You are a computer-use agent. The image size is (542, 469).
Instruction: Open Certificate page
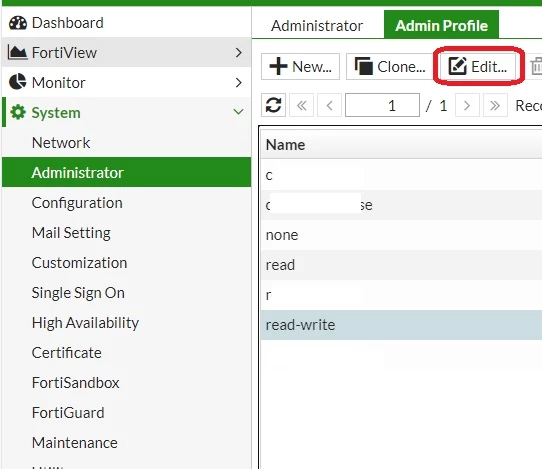pyautogui.click(x=126, y=353)
